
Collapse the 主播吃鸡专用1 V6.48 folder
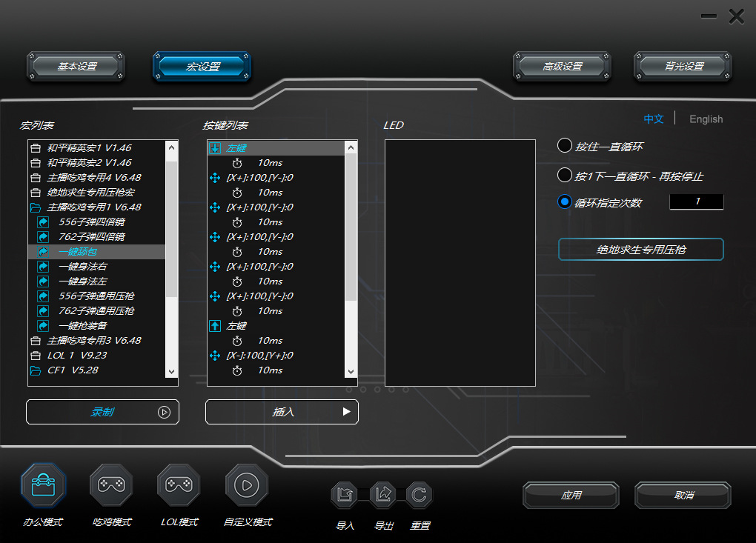pos(35,207)
